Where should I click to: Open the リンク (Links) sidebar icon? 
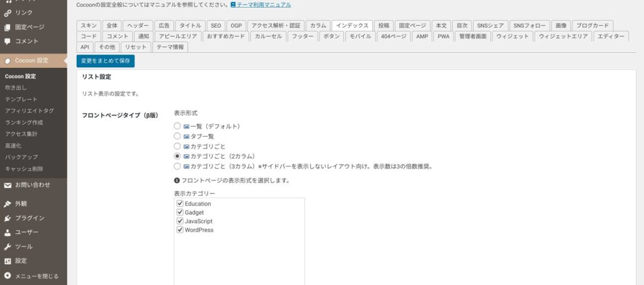8,13
